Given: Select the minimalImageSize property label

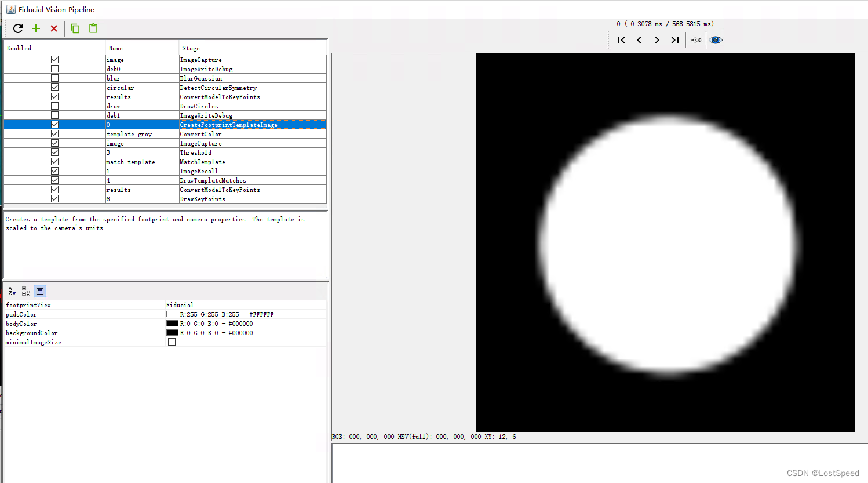Looking at the screenshot, I should tap(33, 342).
